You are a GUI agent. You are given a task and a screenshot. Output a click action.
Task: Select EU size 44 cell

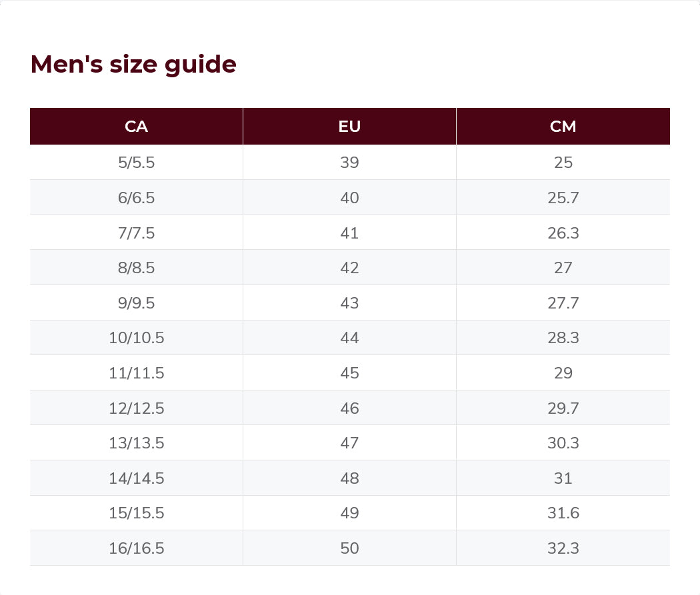pos(349,338)
